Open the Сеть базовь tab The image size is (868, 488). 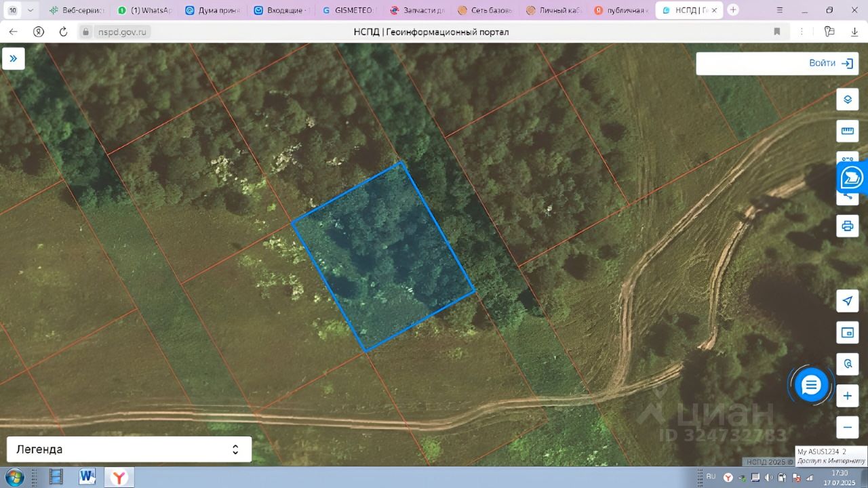coord(485,10)
